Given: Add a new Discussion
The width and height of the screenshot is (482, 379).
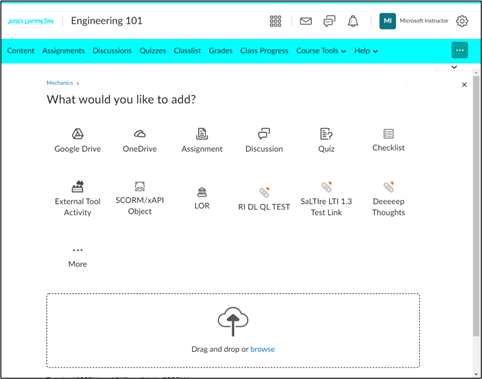Looking at the screenshot, I should pos(264,140).
